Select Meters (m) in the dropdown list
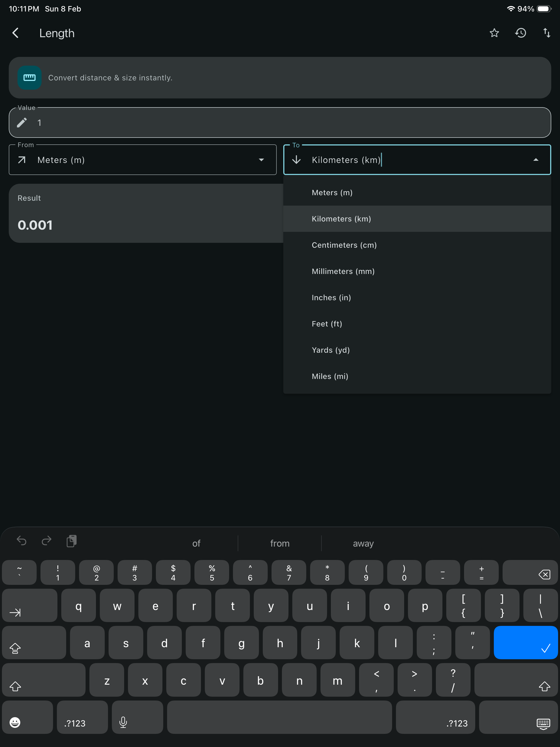The height and width of the screenshot is (747, 560). 417,192
